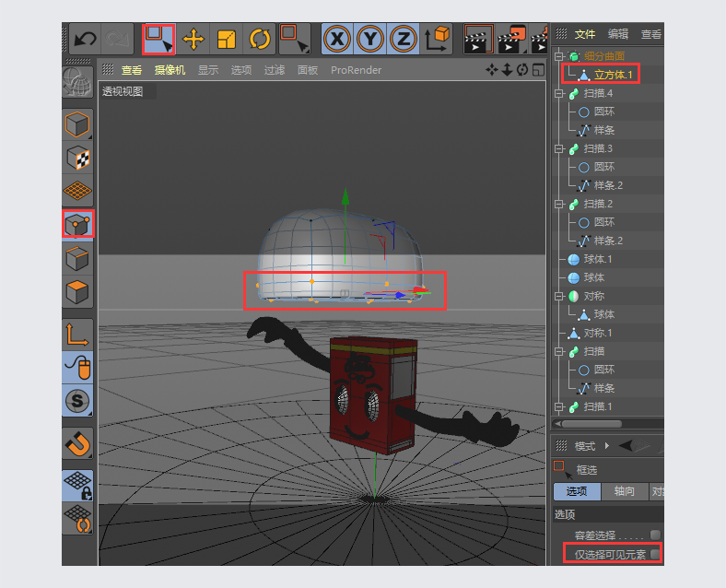Select the workplane grid mode icon
Screen dimensions: 726x588
[77, 190]
